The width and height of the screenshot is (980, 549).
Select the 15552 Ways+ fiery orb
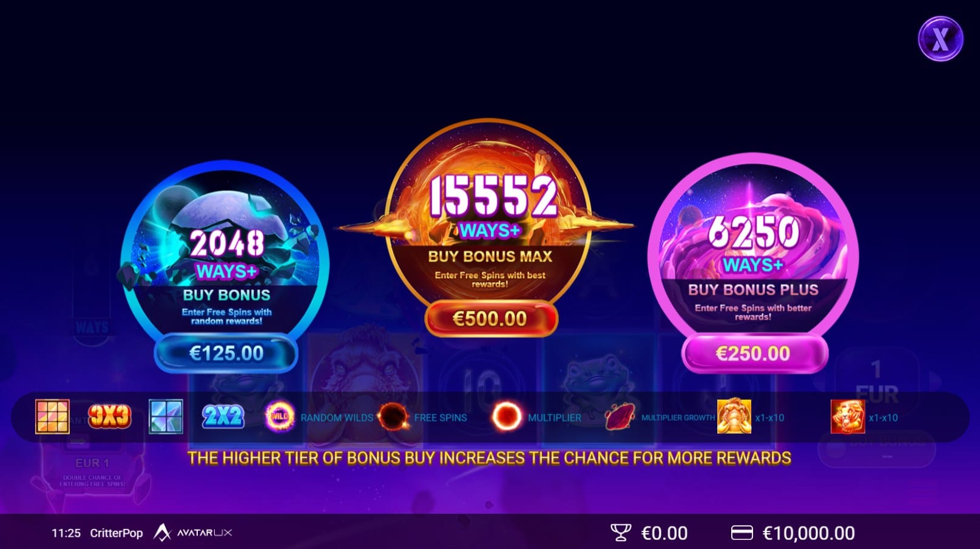coord(489,211)
